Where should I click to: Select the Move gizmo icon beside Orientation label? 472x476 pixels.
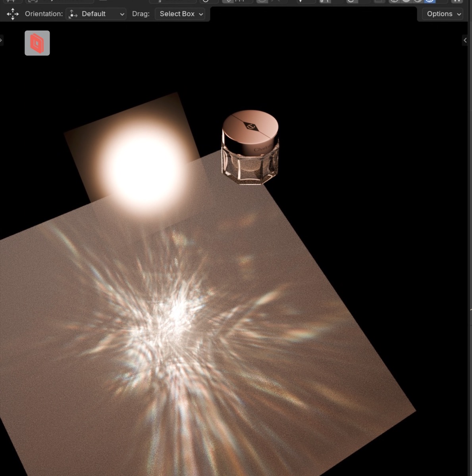pos(13,14)
